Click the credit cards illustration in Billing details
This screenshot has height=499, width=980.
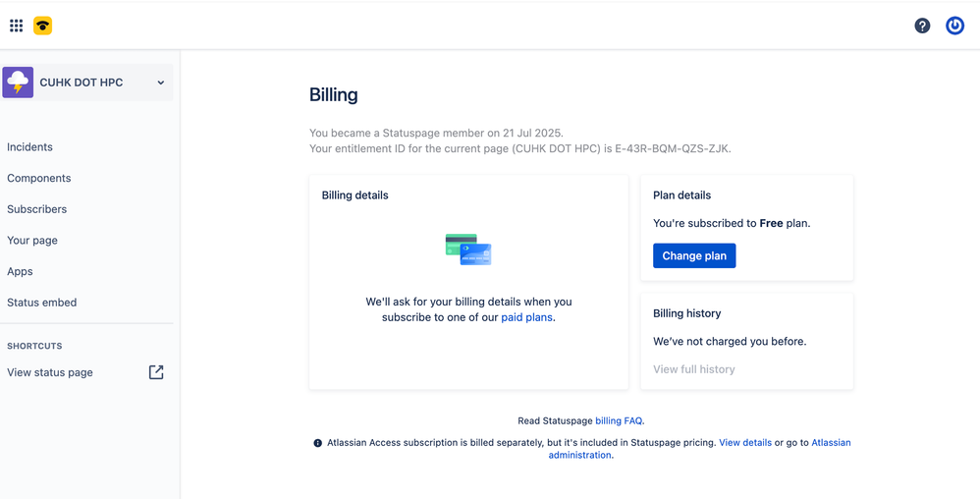click(468, 249)
